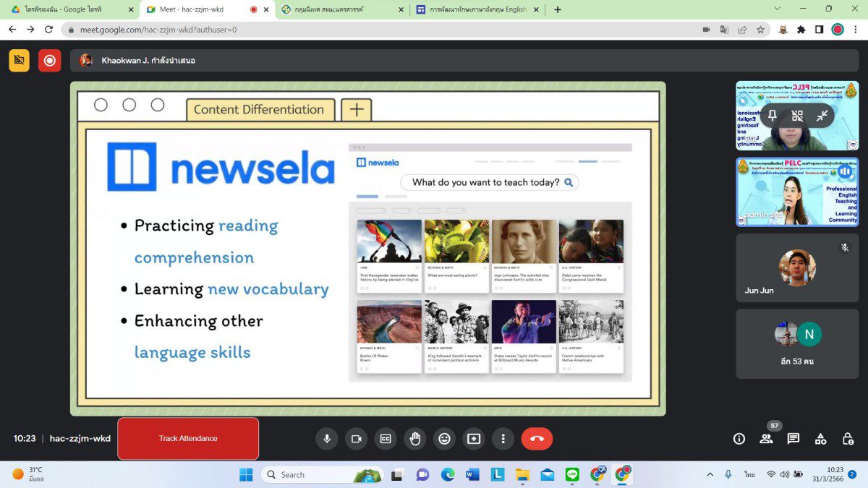The height and width of the screenshot is (488, 868).
Task: Go back one page in the browser
Action: click(x=12, y=30)
